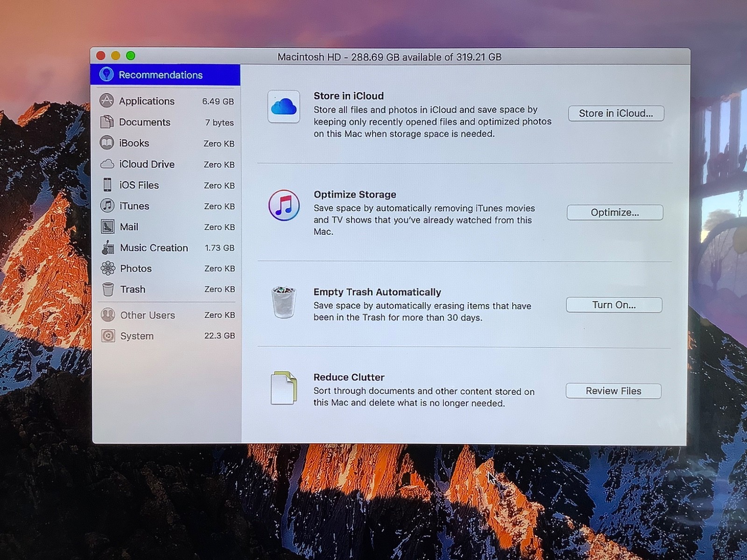The width and height of the screenshot is (747, 560).
Task: Select the iBooks sidebar label
Action: pos(134,143)
